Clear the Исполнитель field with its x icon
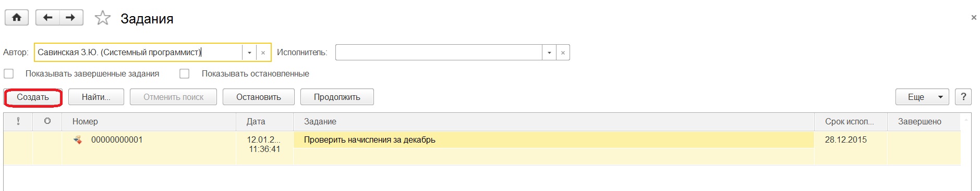980x191 pixels. point(563,53)
